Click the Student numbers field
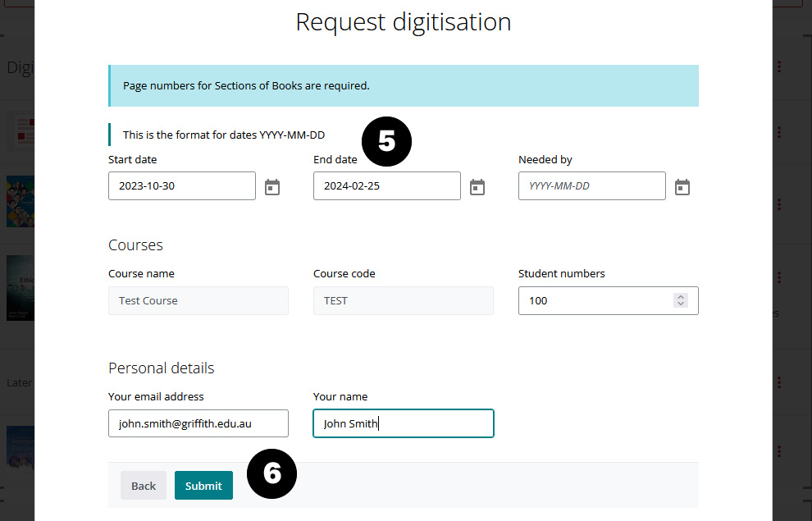Image resolution: width=812 pixels, height=521 pixels. pyautogui.click(x=595, y=301)
